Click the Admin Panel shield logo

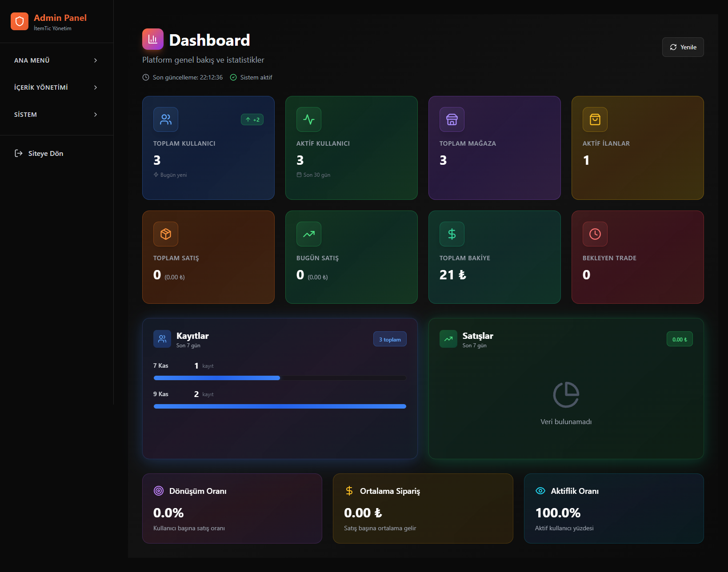coord(20,21)
